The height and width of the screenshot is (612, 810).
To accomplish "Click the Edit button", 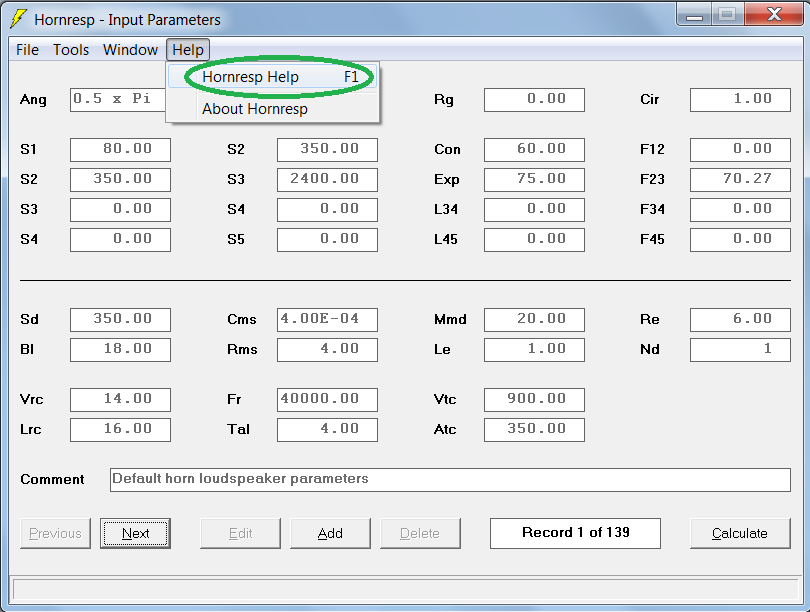I will pos(240,533).
